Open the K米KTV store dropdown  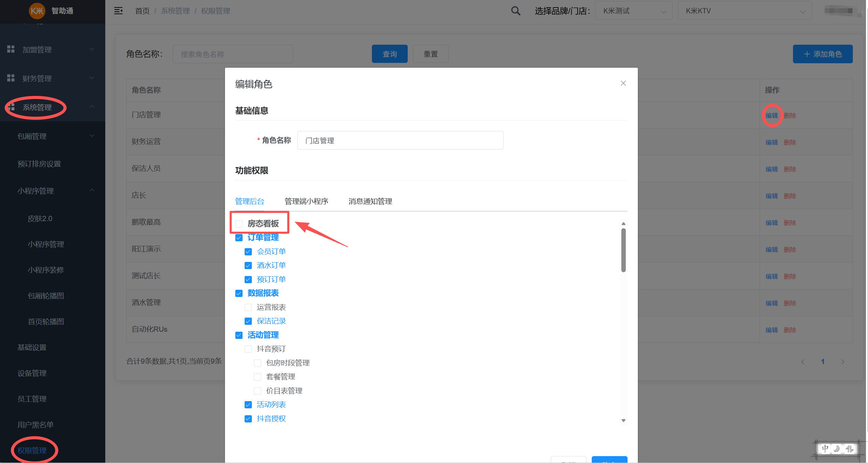click(744, 11)
